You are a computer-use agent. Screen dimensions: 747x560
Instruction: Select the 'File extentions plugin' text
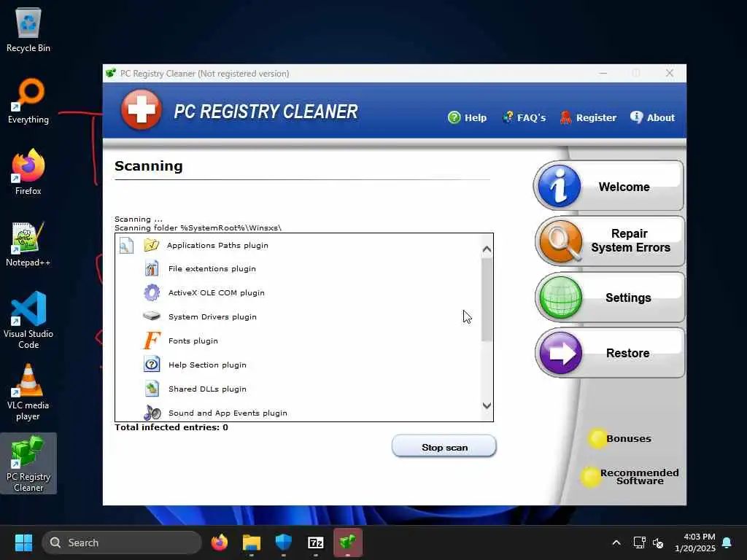tap(212, 268)
